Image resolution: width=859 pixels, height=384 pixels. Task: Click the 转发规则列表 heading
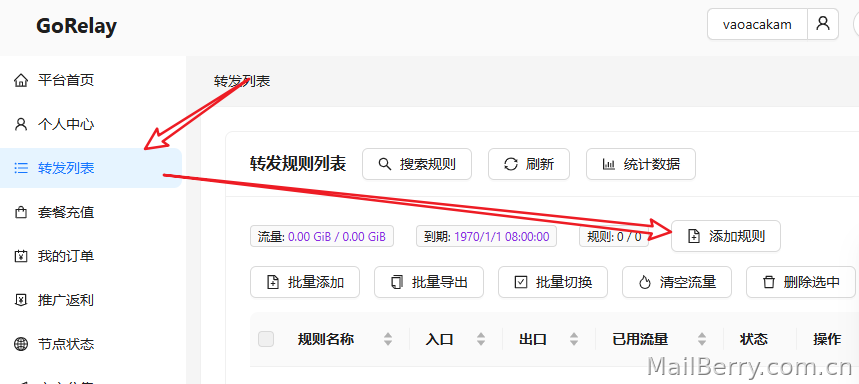pyautogui.click(x=298, y=164)
